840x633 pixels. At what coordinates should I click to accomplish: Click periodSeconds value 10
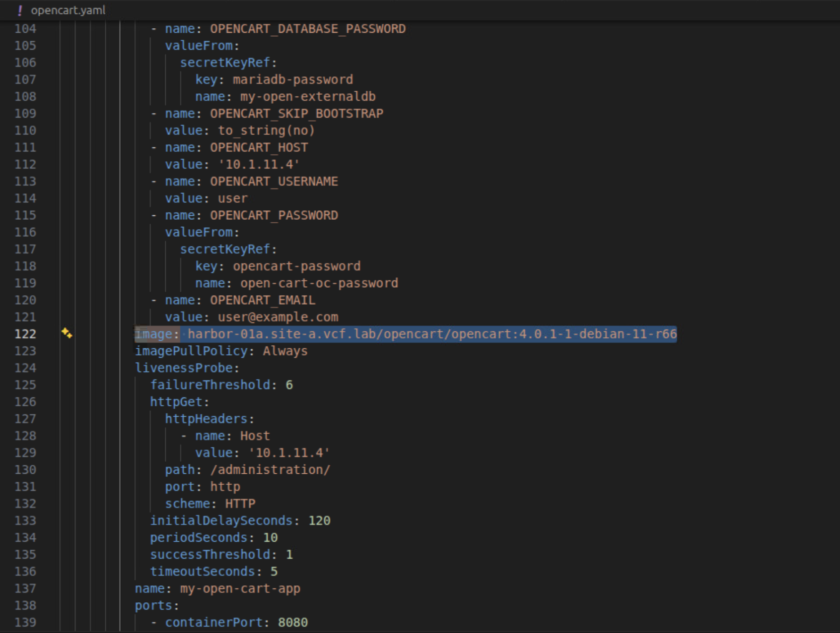pyautogui.click(x=270, y=537)
